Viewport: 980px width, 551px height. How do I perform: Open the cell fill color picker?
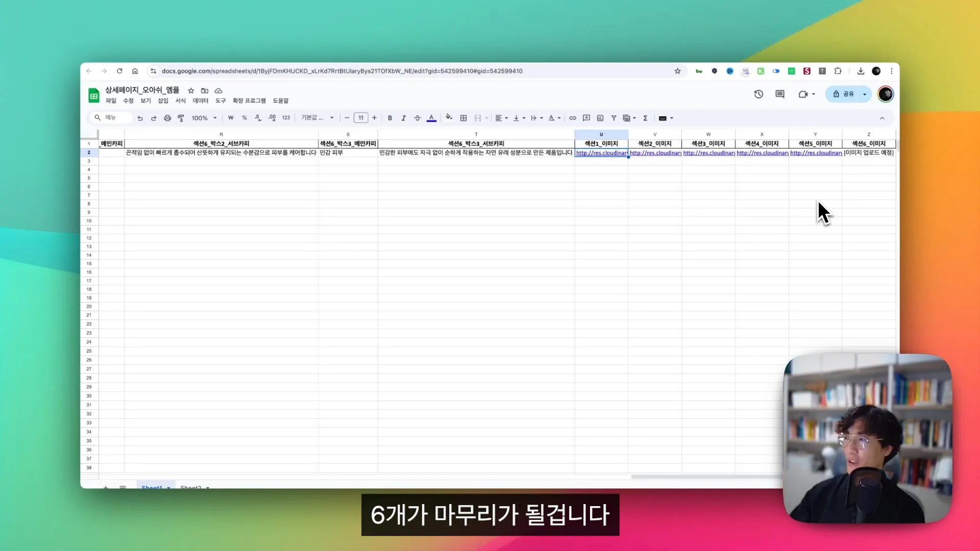(x=449, y=118)
